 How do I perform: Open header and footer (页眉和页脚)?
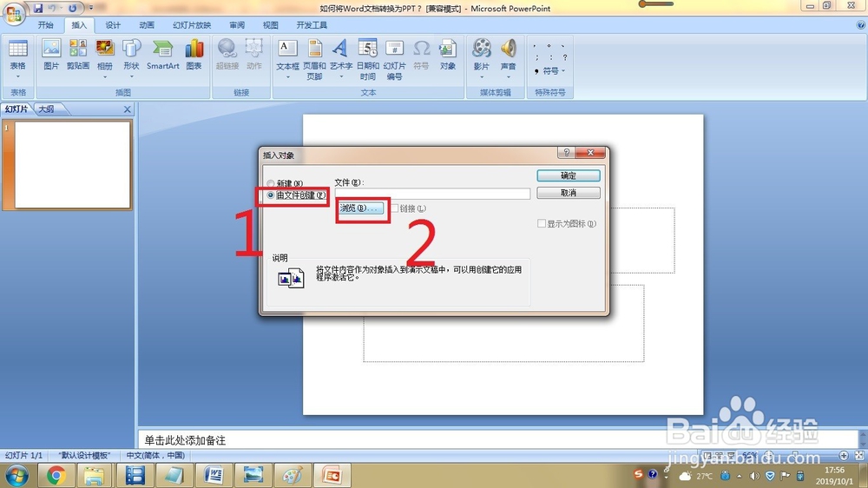pyautogui.click(x=314, y=59)
